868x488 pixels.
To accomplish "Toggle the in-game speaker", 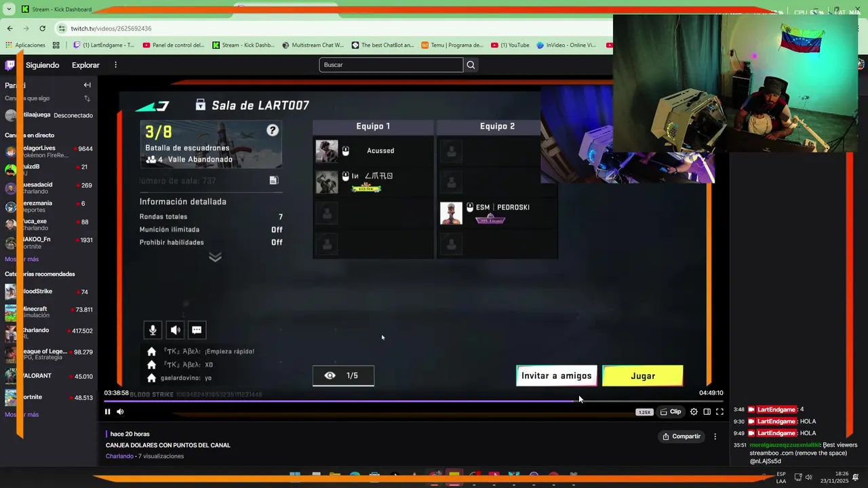I will (175, 330).
